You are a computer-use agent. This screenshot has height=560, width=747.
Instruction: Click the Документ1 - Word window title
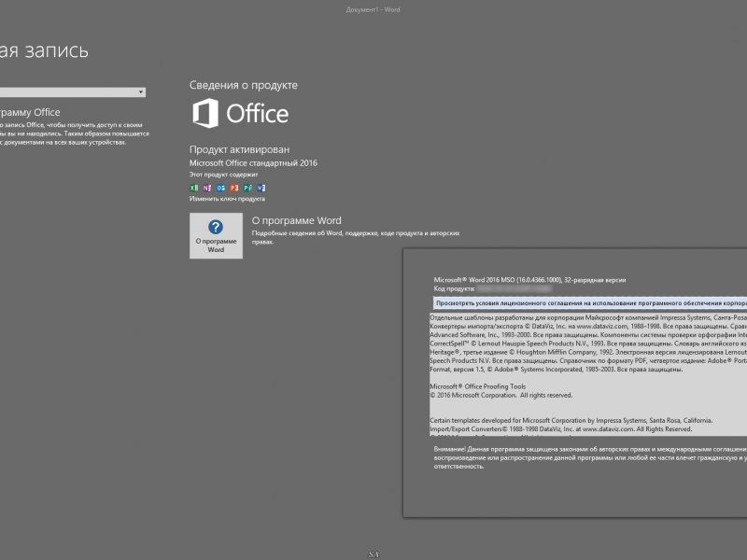pos(373,9)
